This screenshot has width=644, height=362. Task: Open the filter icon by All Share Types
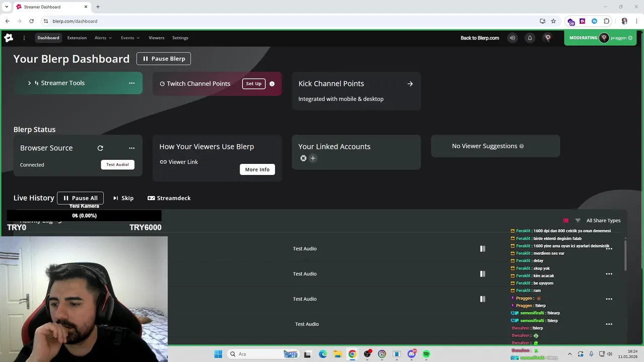pyautogui.click(x=578, y=220)
